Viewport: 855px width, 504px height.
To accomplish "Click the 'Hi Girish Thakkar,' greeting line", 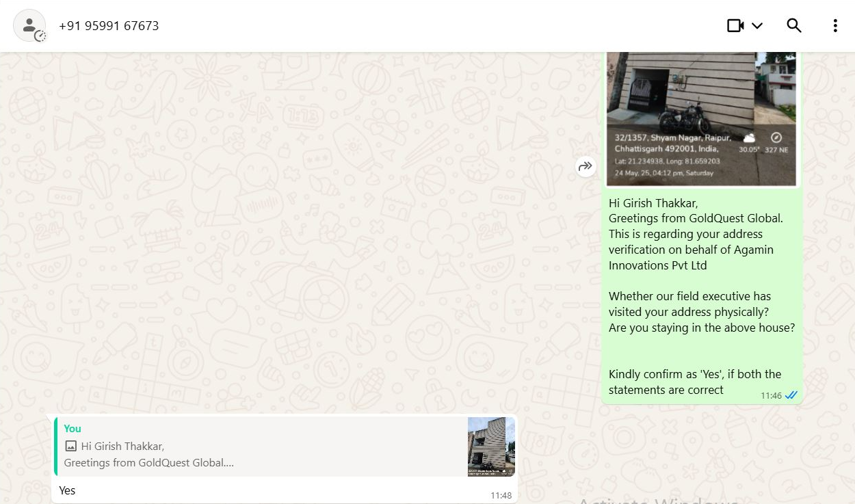I will (653, 203).
